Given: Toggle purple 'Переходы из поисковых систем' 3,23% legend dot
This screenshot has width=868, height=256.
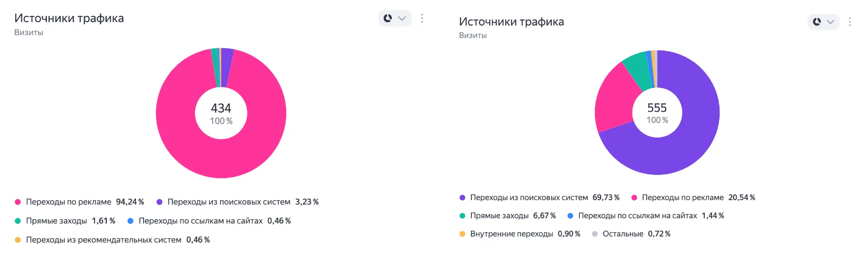Looking at the screenshot, I should click(x=159, y=202).
